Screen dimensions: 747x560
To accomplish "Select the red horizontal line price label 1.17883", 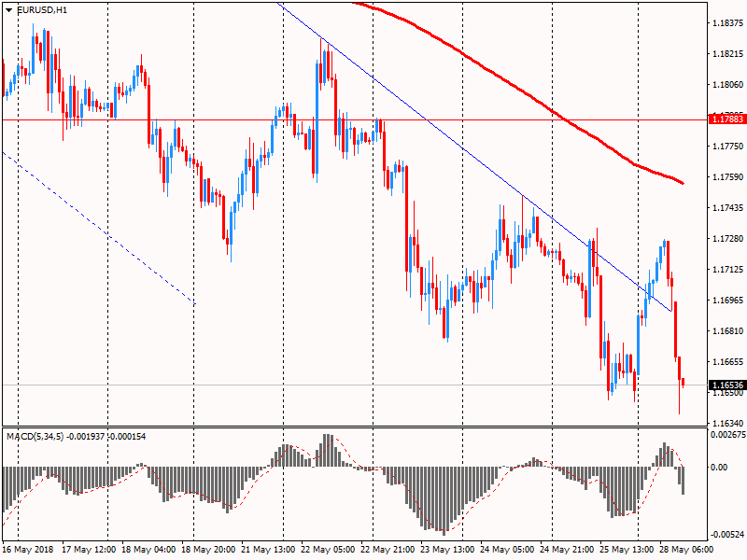I will click(x=726, y=119).
